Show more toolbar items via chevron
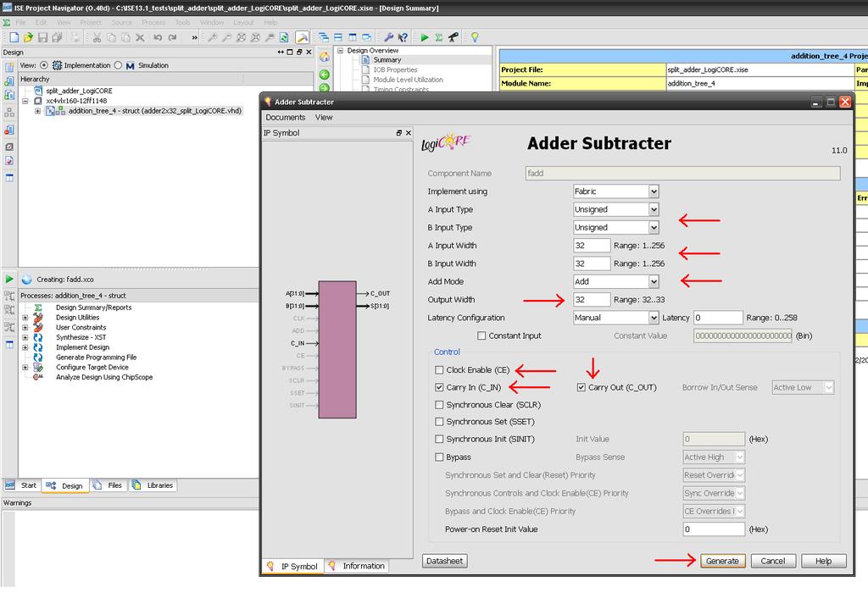Screen dimensions: 868x593 [x=194, y=37]
